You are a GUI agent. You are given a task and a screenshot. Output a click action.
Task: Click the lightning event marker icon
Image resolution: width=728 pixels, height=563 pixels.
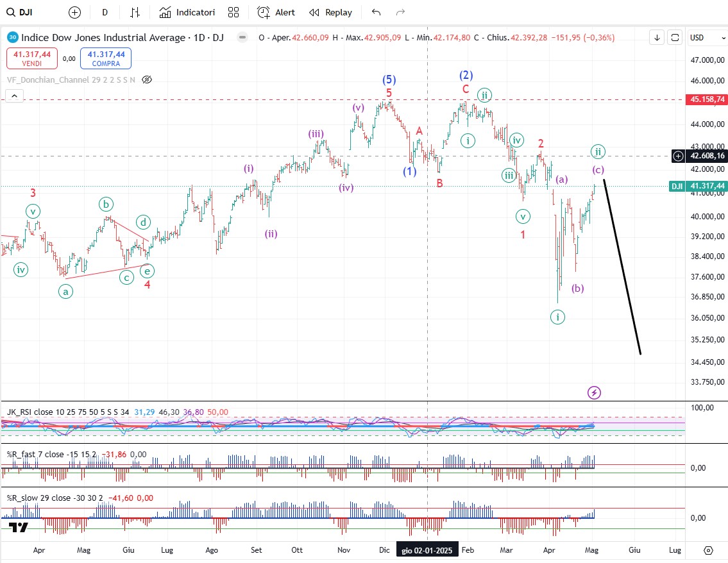click(x=595, y=392)
